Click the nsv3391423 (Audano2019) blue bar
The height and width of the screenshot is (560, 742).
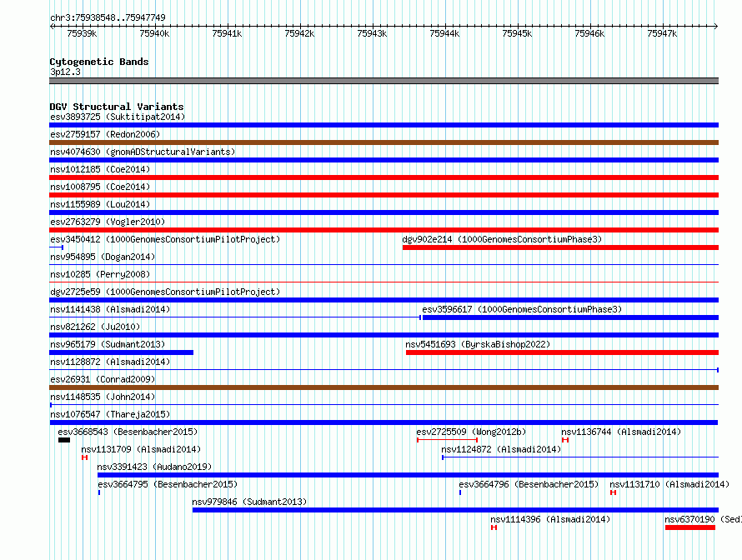tap(408, 475)
